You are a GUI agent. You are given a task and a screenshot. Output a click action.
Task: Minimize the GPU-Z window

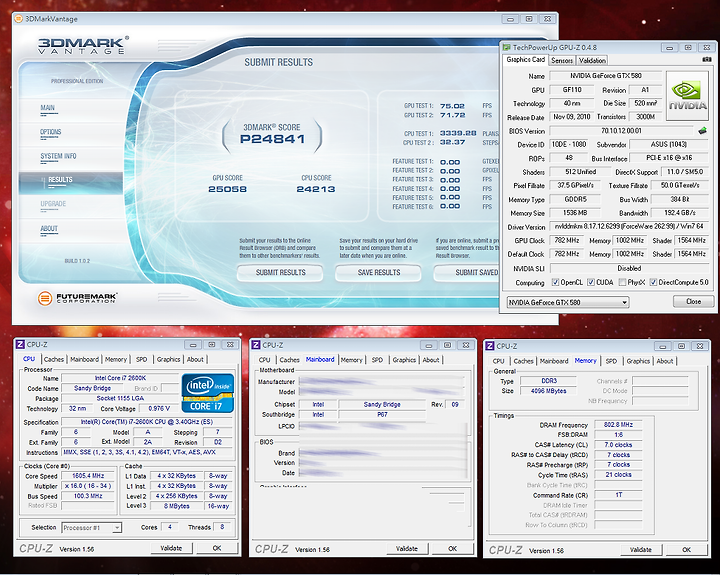click(669, 48)
